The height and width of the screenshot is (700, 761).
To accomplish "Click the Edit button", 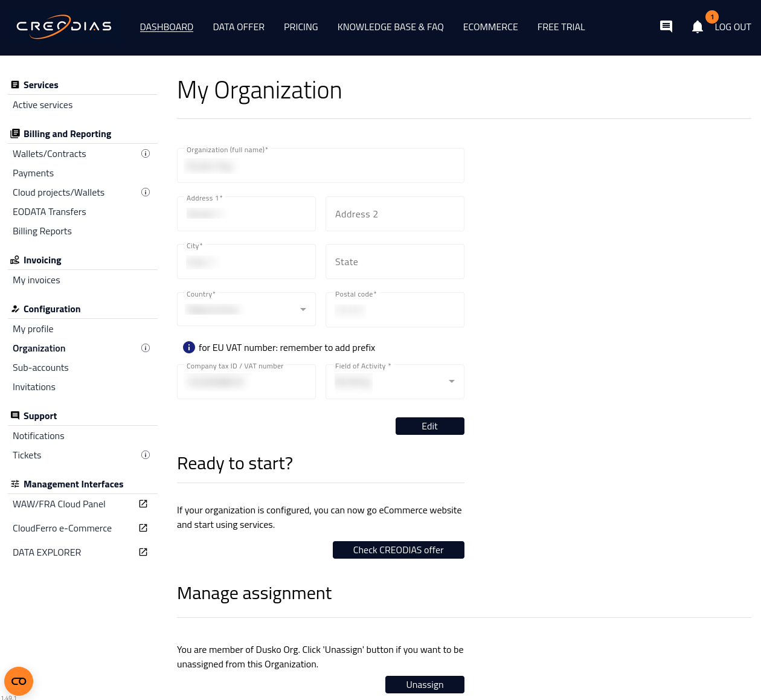I will click(x=429, y=426).
